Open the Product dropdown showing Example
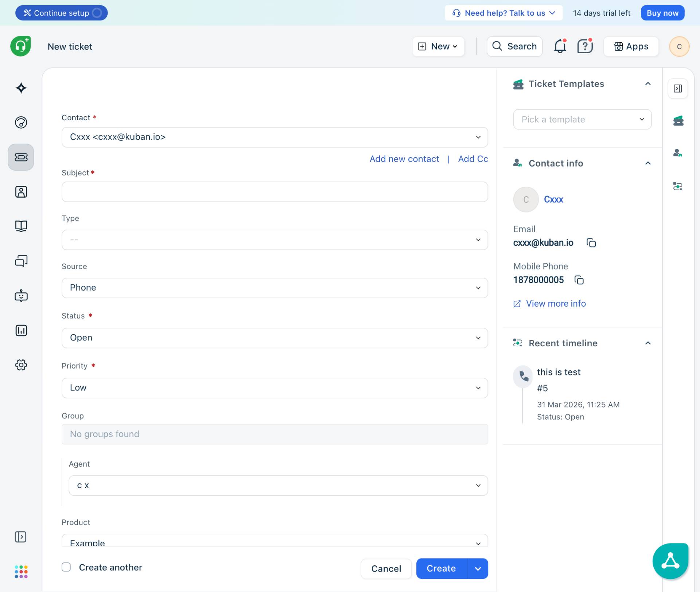The width and height of the screenshot is (700, 592). pyautogui.click(x=275, y=540)
